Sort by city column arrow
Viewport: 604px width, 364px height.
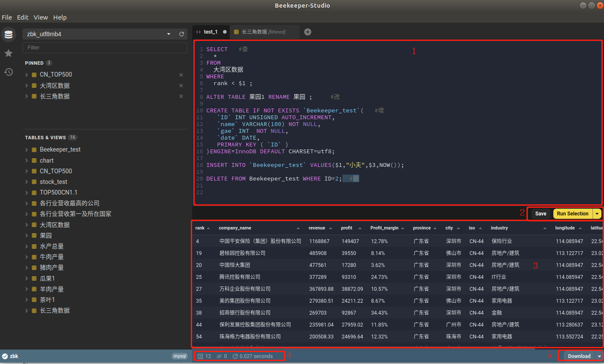pyautogui.click(x=458, y=228)
